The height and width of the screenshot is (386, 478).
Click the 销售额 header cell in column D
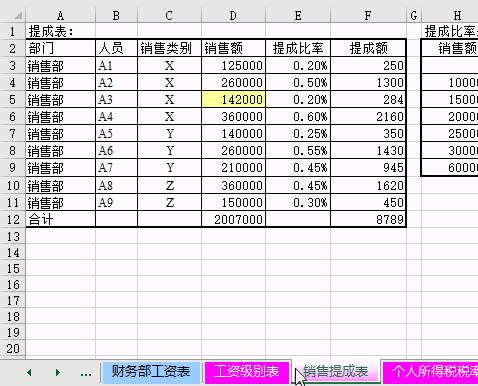click(x=233, y=48)
